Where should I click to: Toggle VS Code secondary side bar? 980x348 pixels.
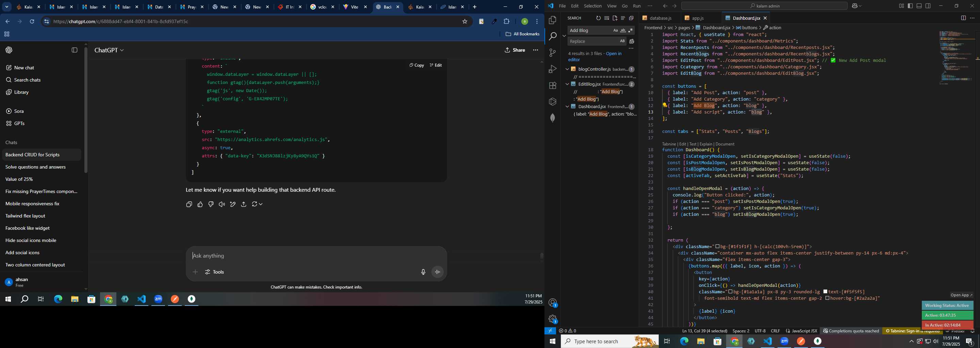[928, 6]
